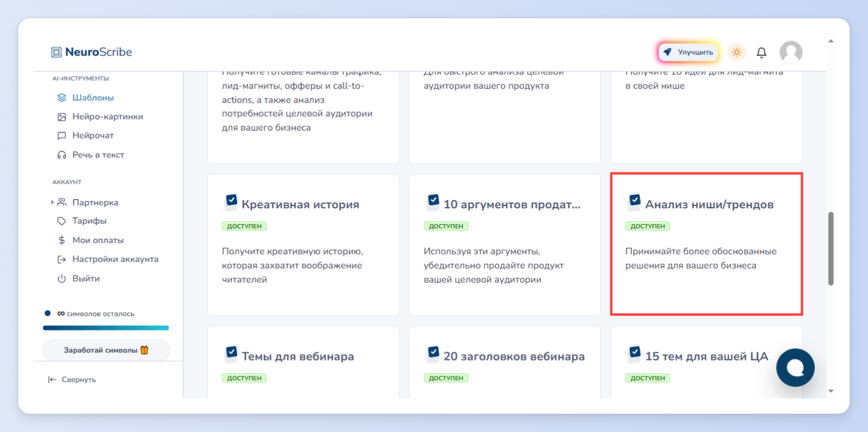Click the Мои оплаты dollar icon
This screenshot has height=432, width=868.
coord(61,240)
